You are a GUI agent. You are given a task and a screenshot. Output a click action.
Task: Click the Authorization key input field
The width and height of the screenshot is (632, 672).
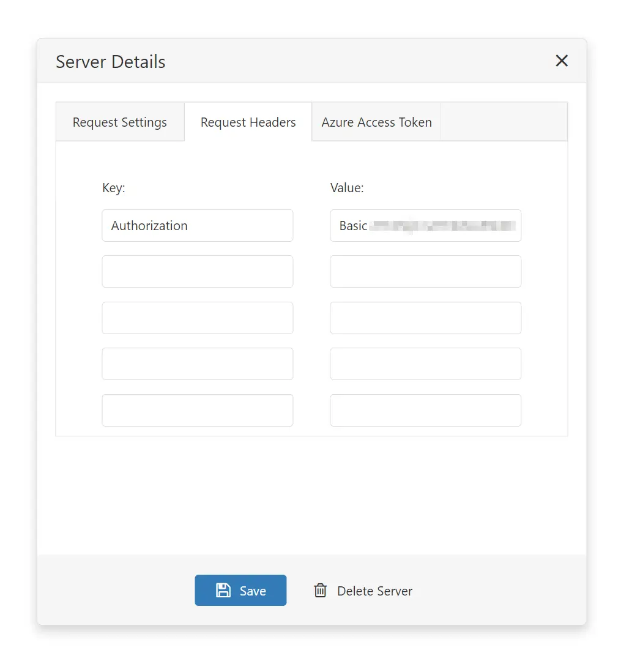(197, 225)
